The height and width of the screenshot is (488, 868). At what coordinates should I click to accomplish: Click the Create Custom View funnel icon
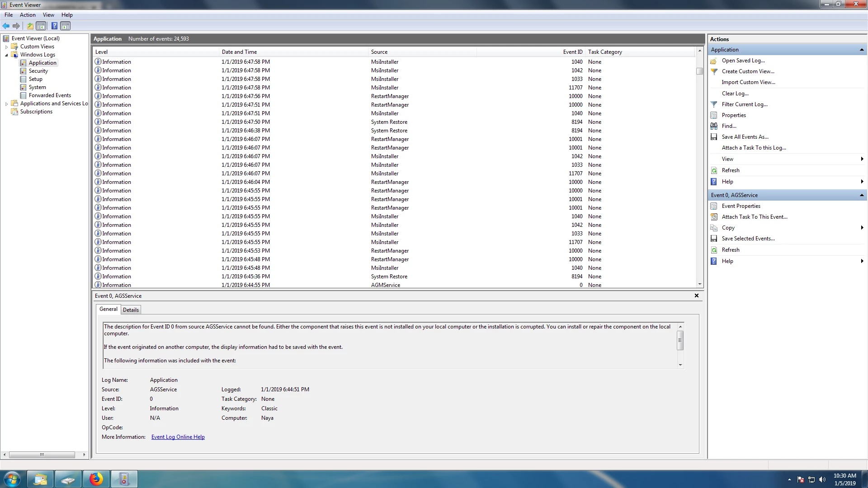[714, 71]
